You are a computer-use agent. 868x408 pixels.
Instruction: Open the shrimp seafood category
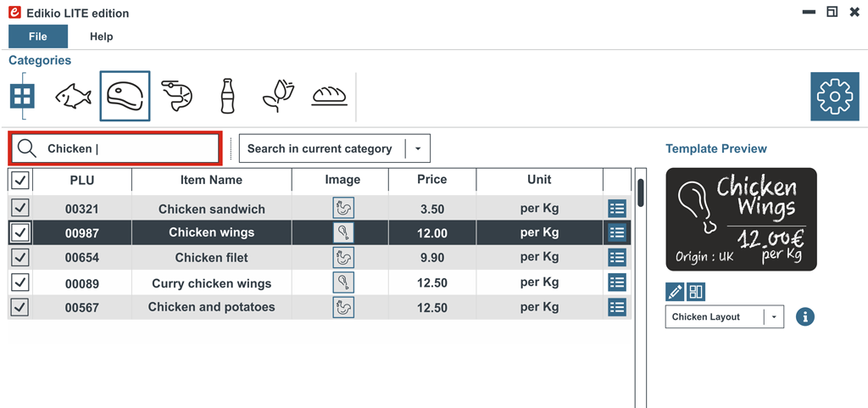(x=176, y=96)
